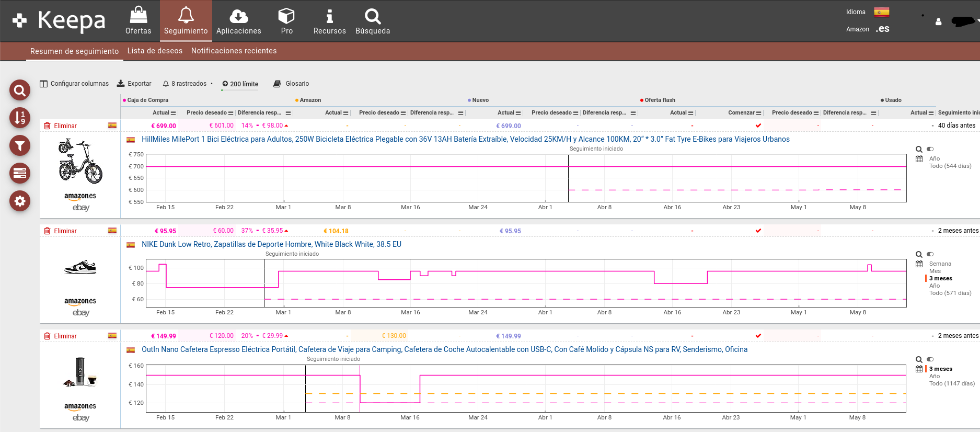Click Eliminar for the HillMiles bike row
The width and height of the screenshot is (980, 432).
60,126
